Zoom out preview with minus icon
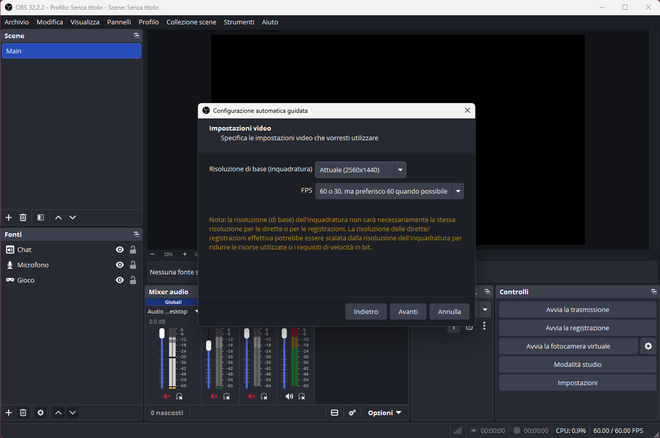Viewport: 660px width, 438px height. [x=152, y=254]
